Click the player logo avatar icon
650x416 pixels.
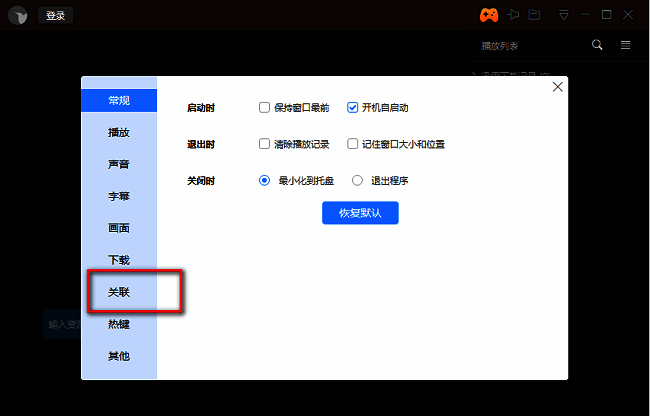click(18, 16)
